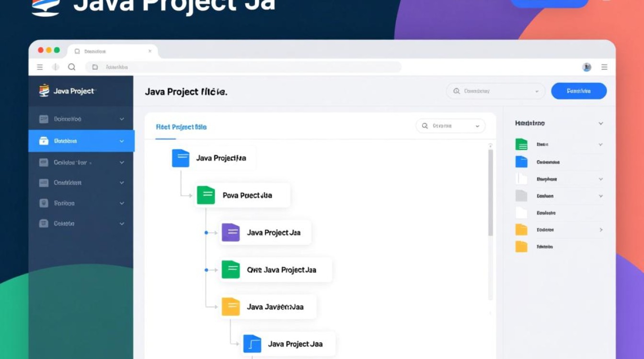Click the search magnifier icon in the browser toolbar
This screenshot has height=359, width=644.
72,67
